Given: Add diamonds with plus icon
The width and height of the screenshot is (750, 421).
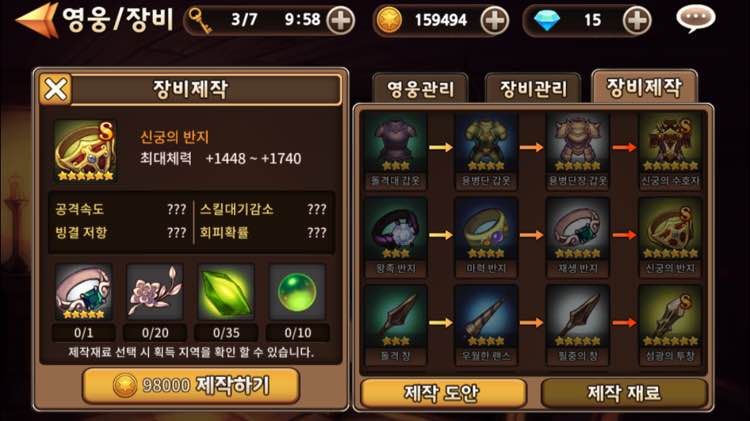Looking at the screenshot, I should [x=637, y=21].
